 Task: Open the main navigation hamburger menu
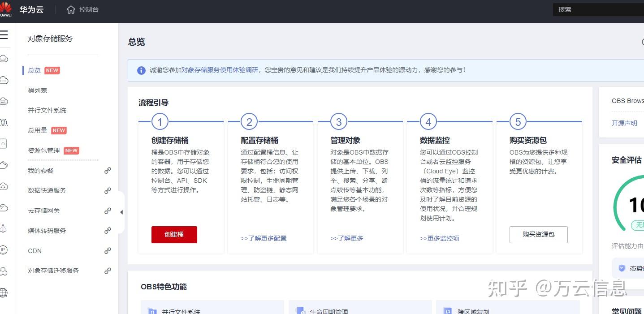coord(4,34)
